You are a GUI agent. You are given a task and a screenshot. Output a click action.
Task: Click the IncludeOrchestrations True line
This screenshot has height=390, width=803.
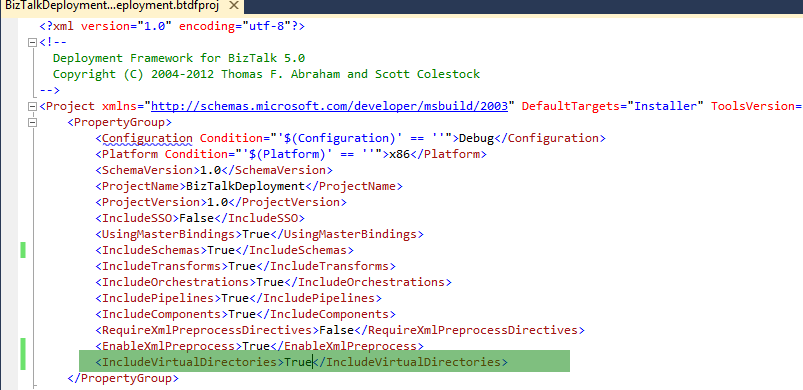click(273, 282)
